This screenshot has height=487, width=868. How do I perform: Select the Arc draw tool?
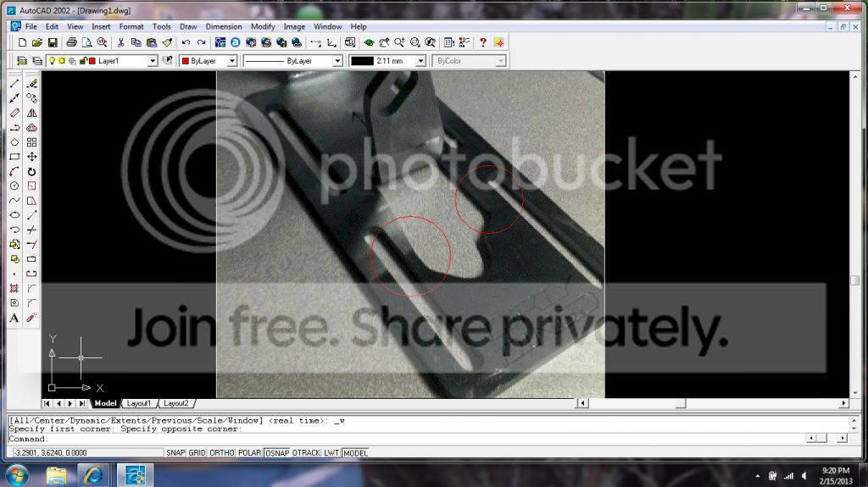coord(14,172)
